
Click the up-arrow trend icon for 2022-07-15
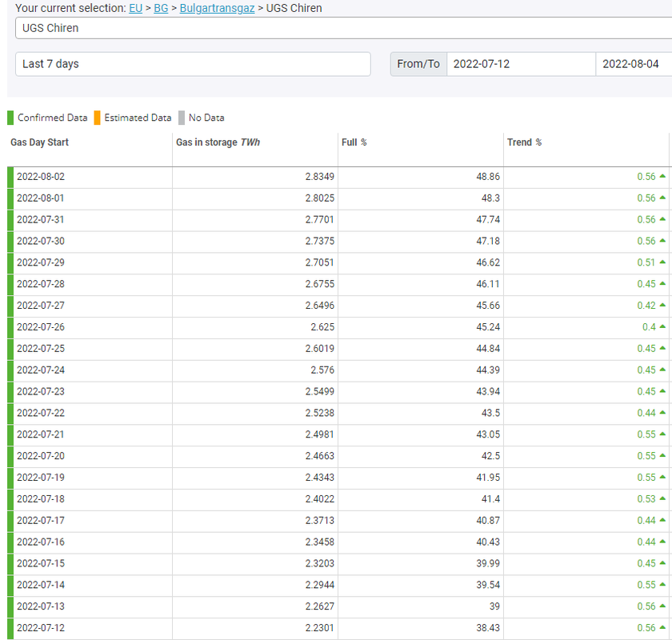(662, 563)
